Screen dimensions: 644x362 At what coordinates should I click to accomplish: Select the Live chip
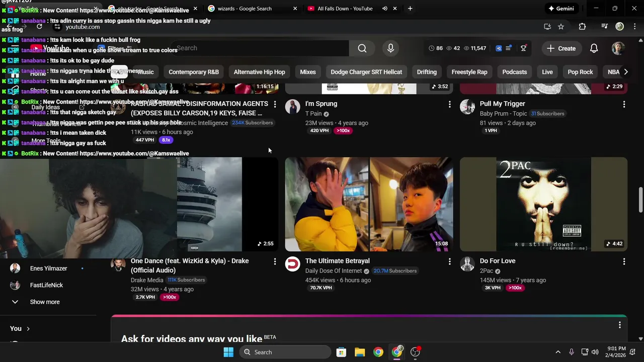[547, 72]
